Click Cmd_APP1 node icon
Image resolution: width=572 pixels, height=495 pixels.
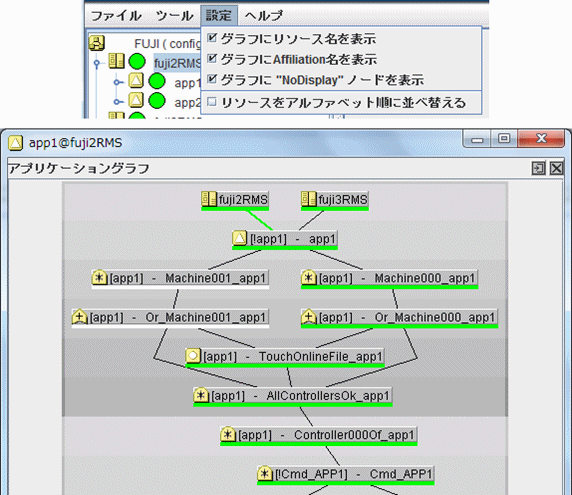pos(265,473)
